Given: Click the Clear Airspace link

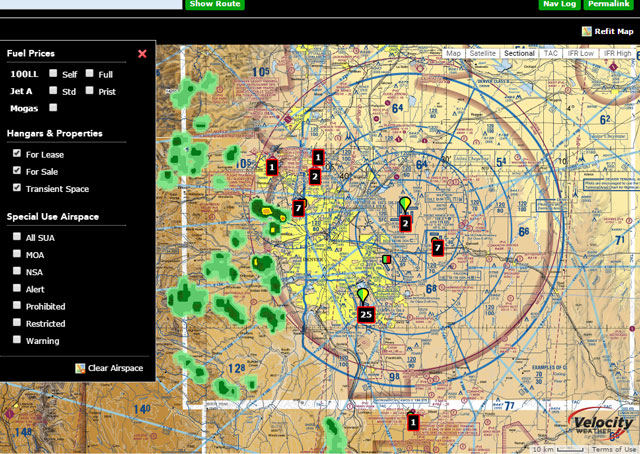Looking at the screenshot, I should click(x=116, y=368).
